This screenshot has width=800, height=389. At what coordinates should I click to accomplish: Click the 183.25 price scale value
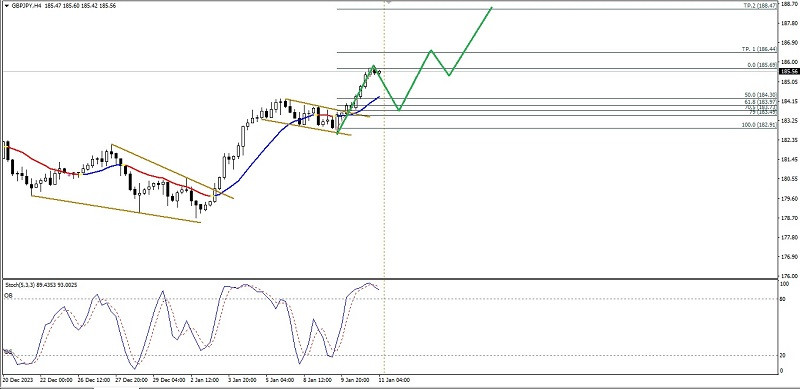(x=789, y=120)
